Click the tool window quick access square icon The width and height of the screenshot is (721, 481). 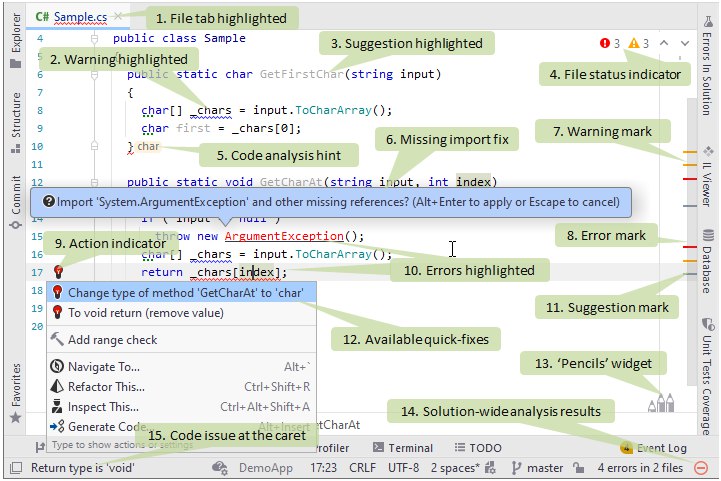(16, 468)
